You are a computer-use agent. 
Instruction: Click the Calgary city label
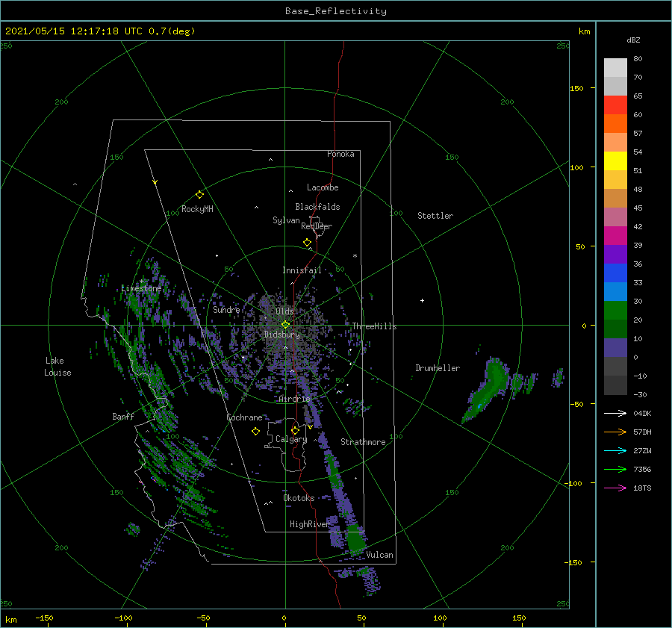pyautogui.click(x=291, y=439)
